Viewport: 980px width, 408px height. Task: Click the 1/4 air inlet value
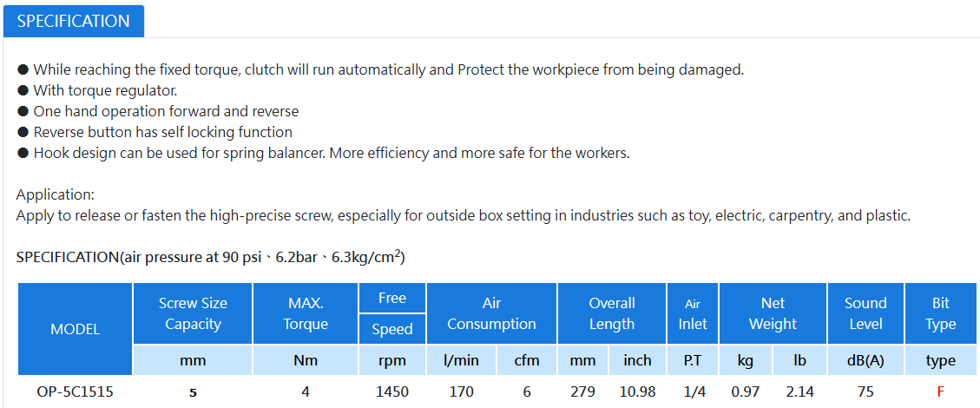click(693, 392)
